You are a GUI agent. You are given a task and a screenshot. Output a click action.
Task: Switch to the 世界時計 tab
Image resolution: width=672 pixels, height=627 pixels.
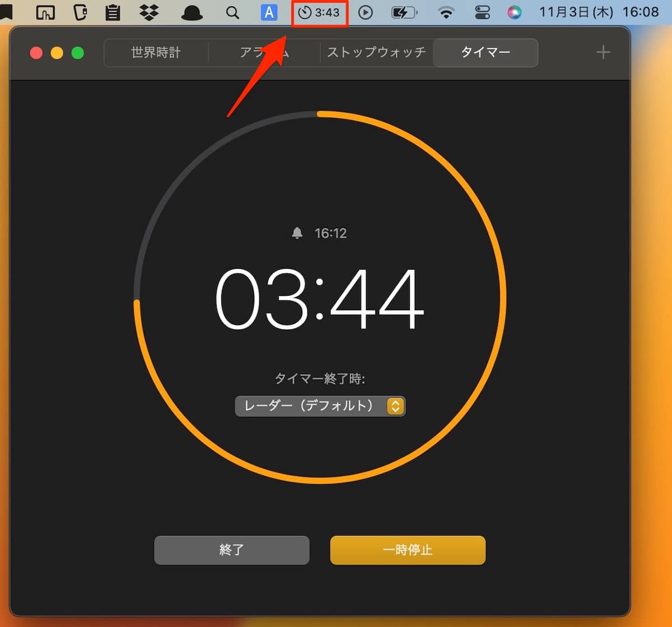point(156,53)
